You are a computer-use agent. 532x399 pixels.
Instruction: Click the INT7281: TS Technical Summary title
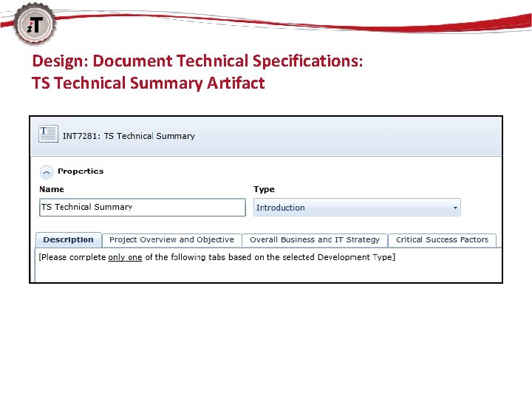pos(129,136)
